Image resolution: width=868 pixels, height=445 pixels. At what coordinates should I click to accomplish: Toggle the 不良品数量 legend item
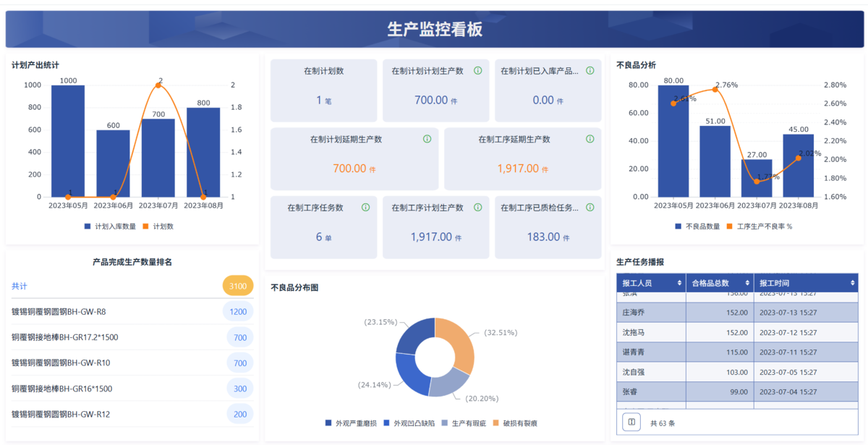(x=697, y=226)
